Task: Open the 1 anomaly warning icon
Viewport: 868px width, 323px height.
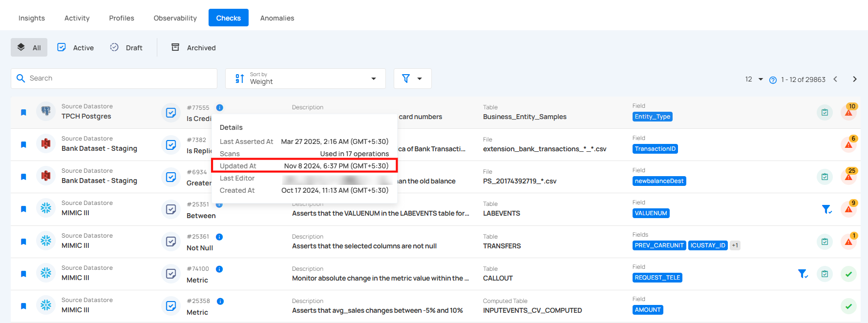Action: (x=849, y=241)
